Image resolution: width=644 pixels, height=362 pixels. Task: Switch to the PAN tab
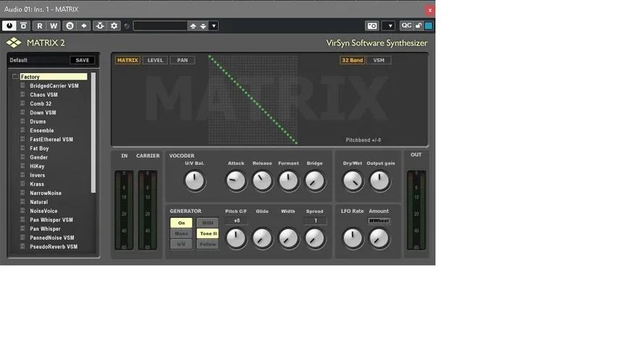[x=183, y=60]
